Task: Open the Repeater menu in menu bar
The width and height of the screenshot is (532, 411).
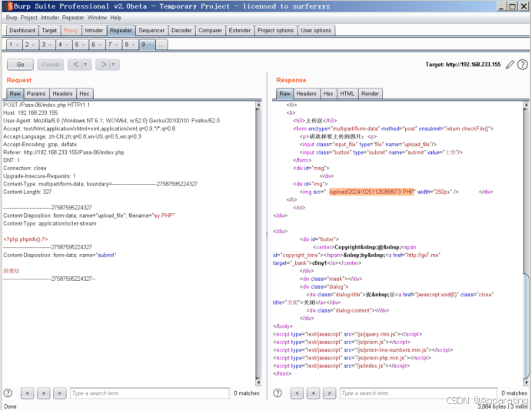Action: (73, 18)
